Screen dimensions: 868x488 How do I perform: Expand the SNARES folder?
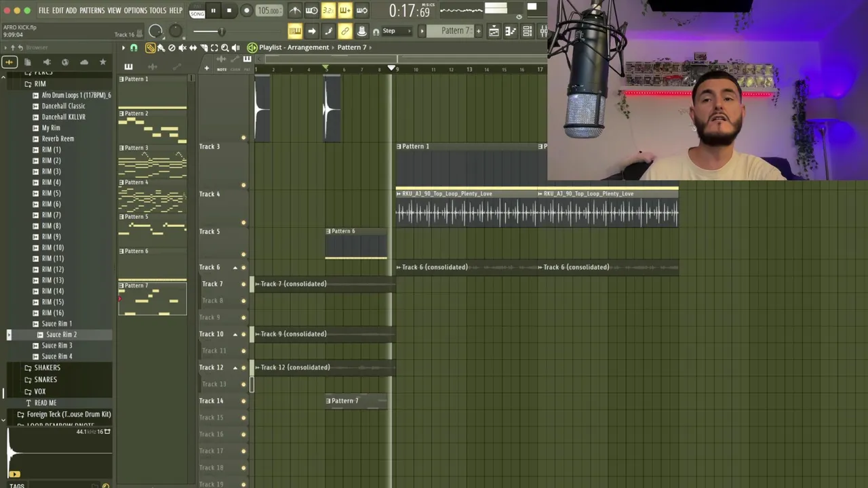[x=45, y=380]
